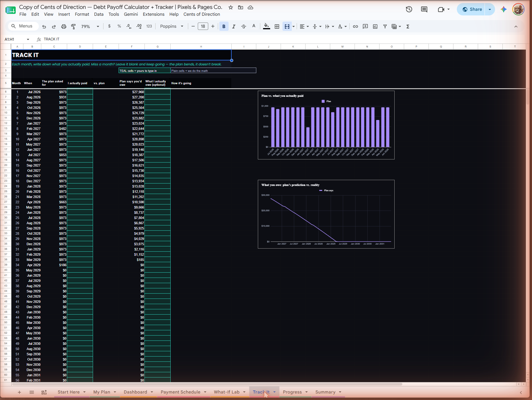
Task: Select Jul 2026 date cell
Action: (x=32, y=92)
